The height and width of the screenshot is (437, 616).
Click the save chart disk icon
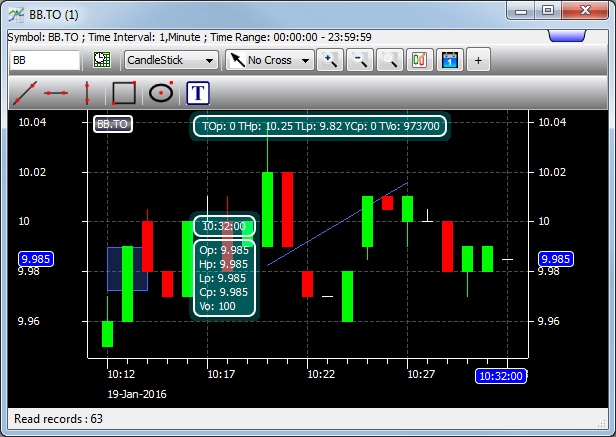click(x=448, y=60)
